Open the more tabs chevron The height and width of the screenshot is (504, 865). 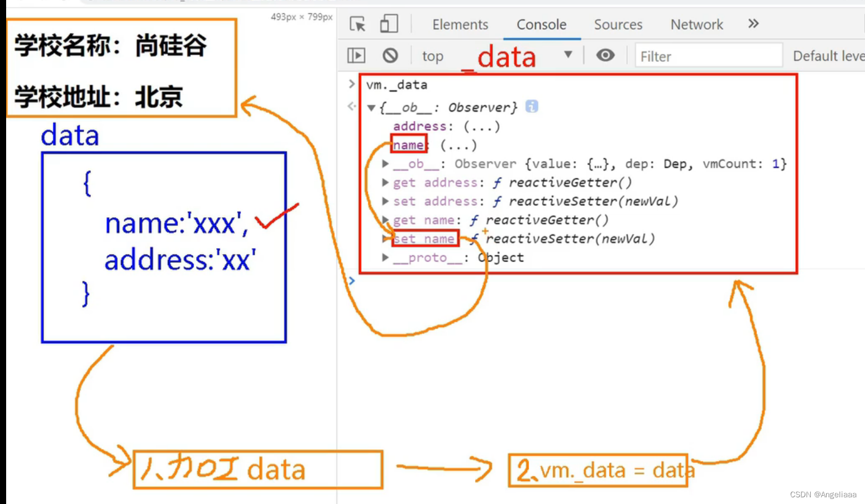tap(753, 23)
